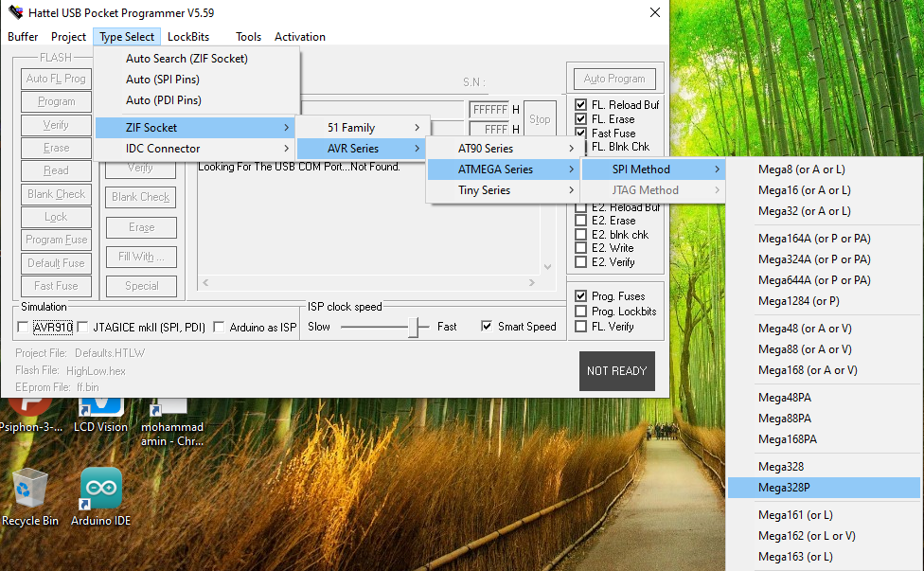Click the FLASH Read button
This screenshot has height=571, width=924.
pos(56,170)
